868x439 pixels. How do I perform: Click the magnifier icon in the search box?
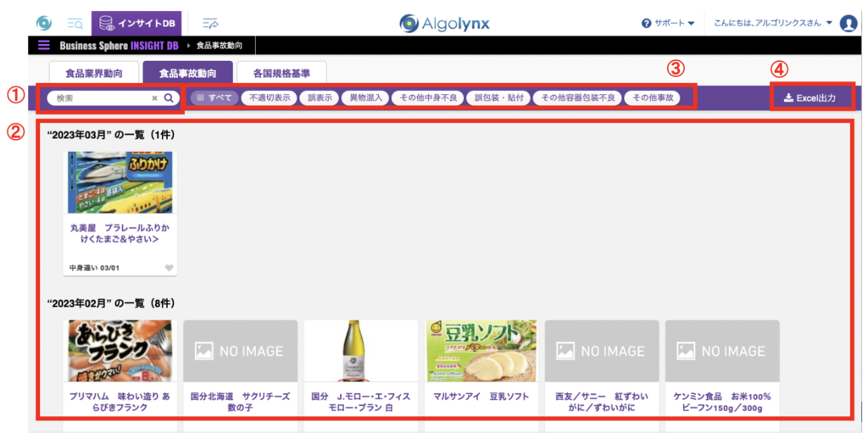(169, 98)
